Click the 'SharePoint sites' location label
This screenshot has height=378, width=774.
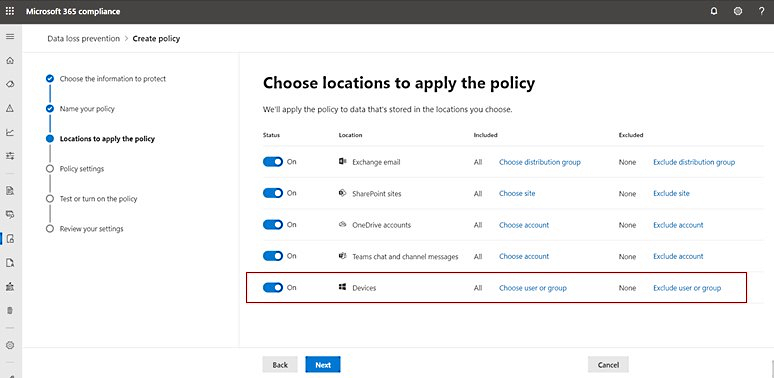pos(377,194)
